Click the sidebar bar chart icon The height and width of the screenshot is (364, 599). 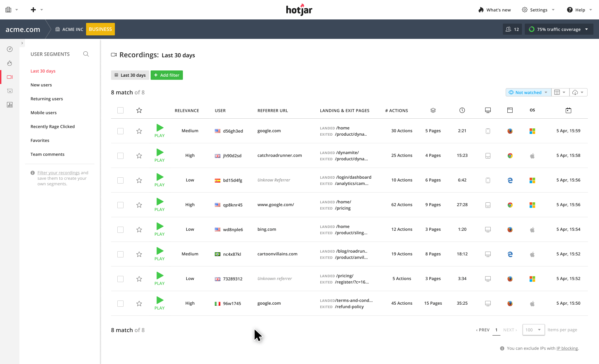click(x=10, y=105)
